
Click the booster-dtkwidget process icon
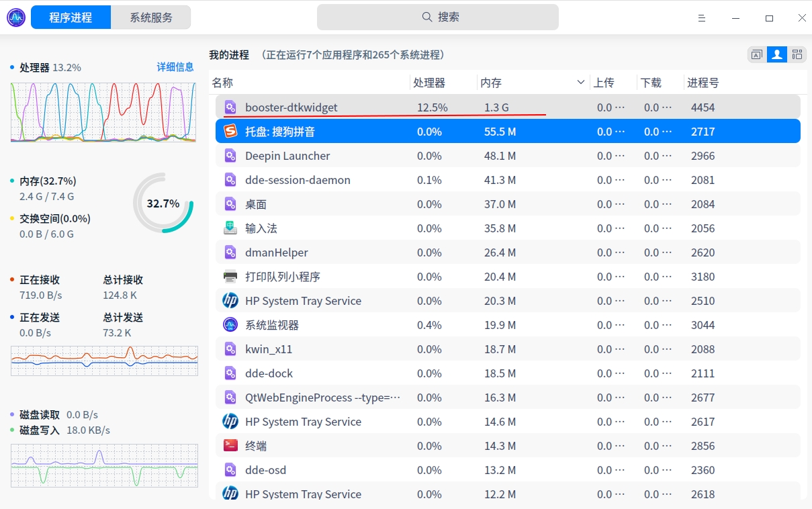pos(230,107)
